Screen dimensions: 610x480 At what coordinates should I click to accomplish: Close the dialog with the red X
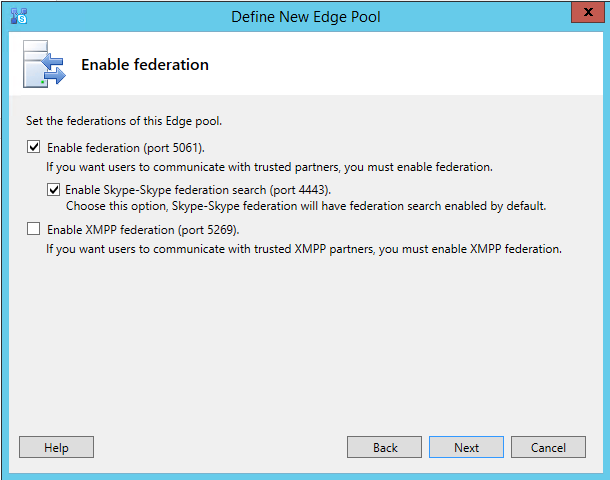[x=588, y=12]
